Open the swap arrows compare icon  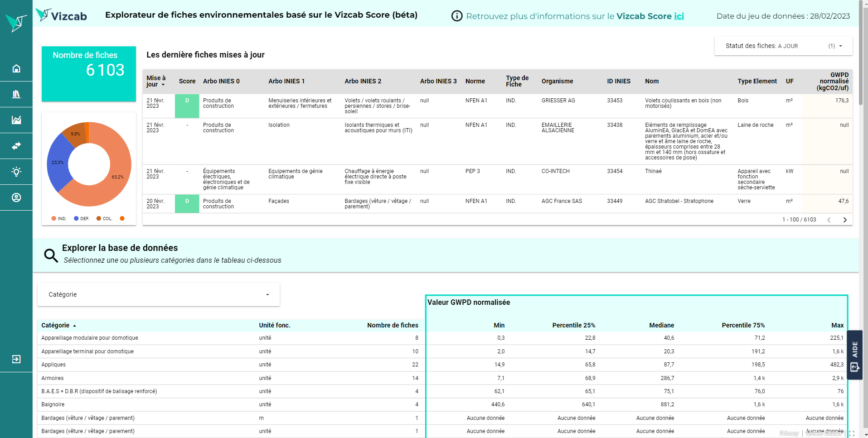16,146
